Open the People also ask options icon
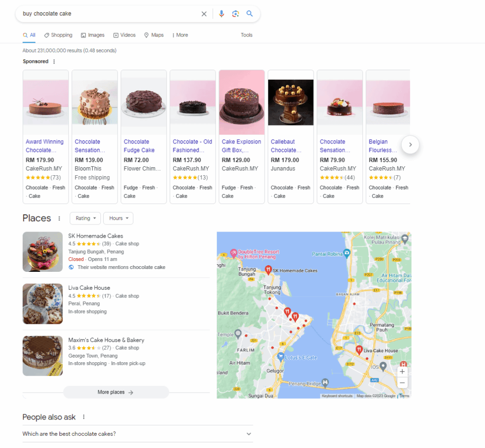The image size is (485, 448). click(83, 417)
